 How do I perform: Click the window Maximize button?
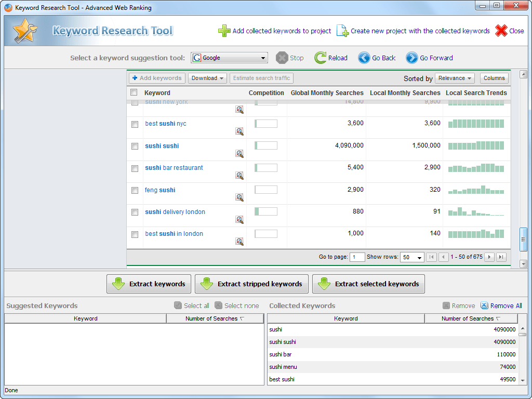tap(496, 5)
